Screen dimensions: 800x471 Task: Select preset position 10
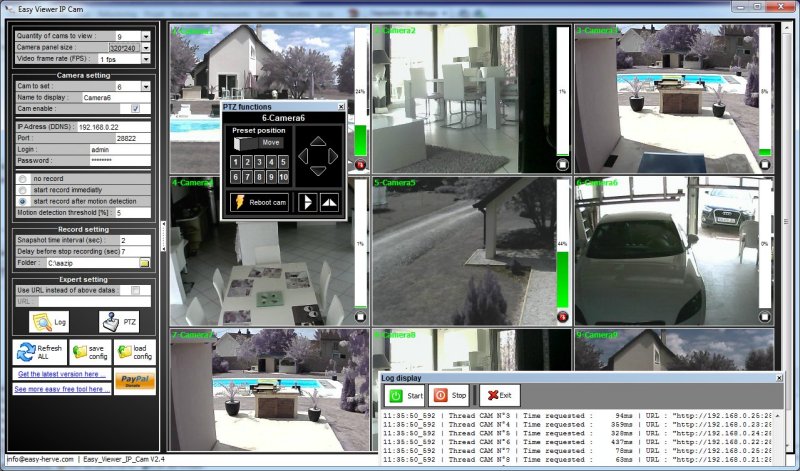[283, 177]
